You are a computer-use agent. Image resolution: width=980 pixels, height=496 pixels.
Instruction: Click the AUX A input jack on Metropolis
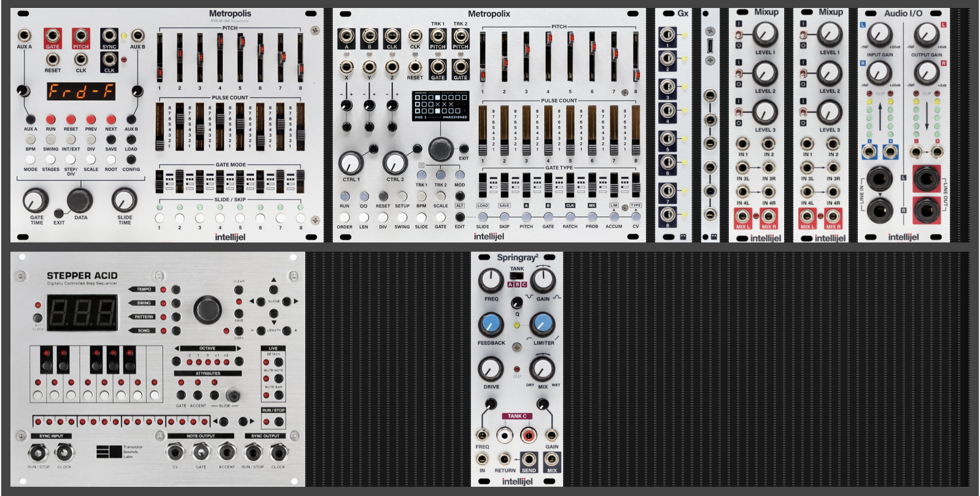pyautogui.click(x=24, y=36)
